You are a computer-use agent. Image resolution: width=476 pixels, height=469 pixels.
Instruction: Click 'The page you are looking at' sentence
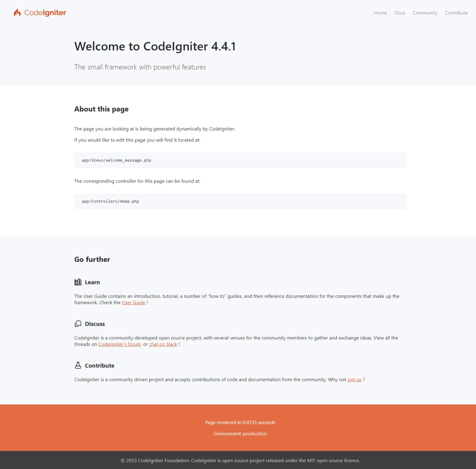(x=155, y=129)
